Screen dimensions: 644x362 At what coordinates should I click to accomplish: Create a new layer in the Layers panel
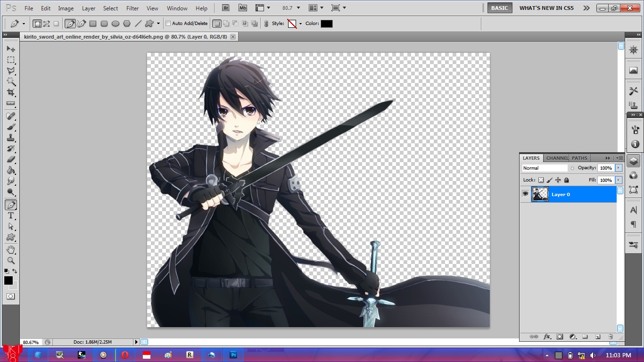coord(597,337)
